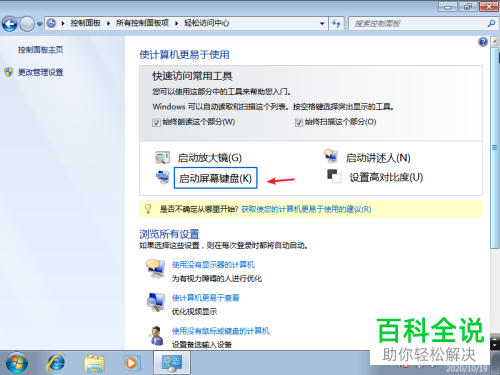Viewport: 500px width, 375px height.
Task: Open 更改管理设置 link
Action: (x=40, y=72)
